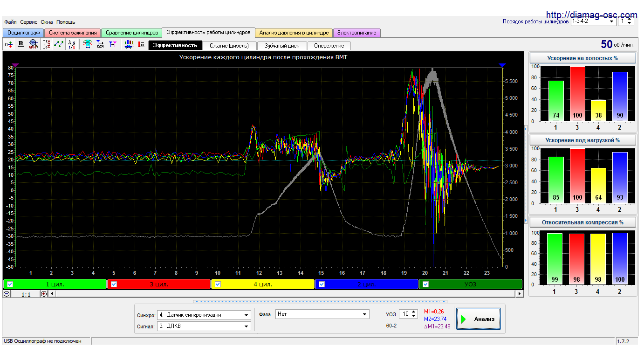Open the car with bar chart icon

coord(128,44)
